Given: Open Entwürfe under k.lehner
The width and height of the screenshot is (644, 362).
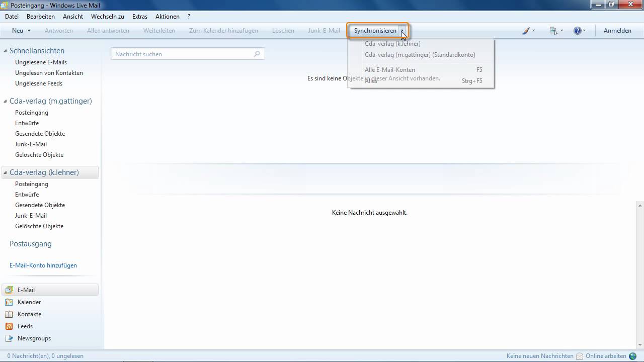Looking at the screenshot, I should click(27, 195).
